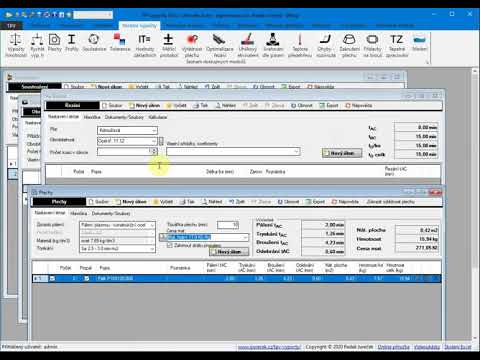
Task: Open the Profily I-beam module
Action: [x=72, y=43]
